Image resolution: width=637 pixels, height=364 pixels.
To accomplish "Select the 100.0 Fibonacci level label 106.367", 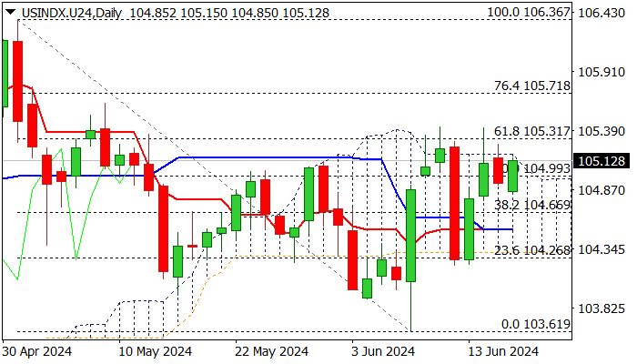I will pyautogui.click(x=528, y=14).
